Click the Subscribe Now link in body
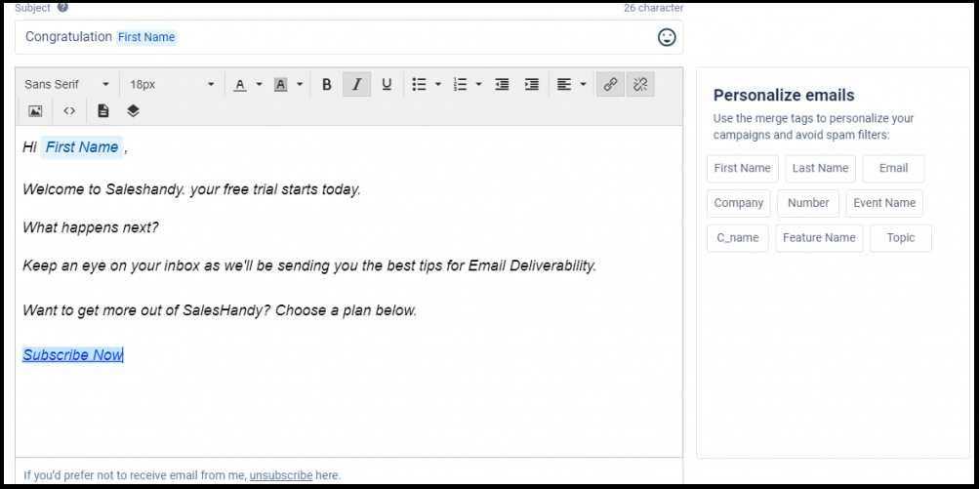This screenshot has height=489, width=980. click(x=72, y=355)
